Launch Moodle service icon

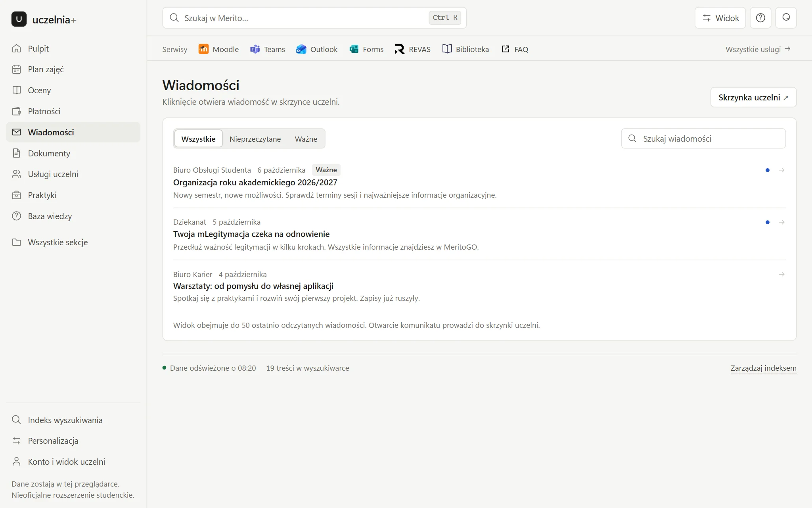[x=203, y=49]
